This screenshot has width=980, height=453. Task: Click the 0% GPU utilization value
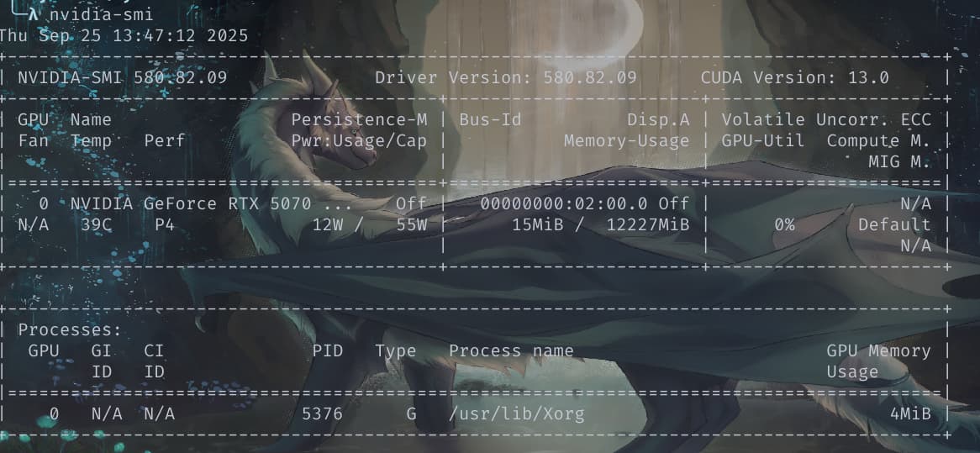[x=784, y=225]
